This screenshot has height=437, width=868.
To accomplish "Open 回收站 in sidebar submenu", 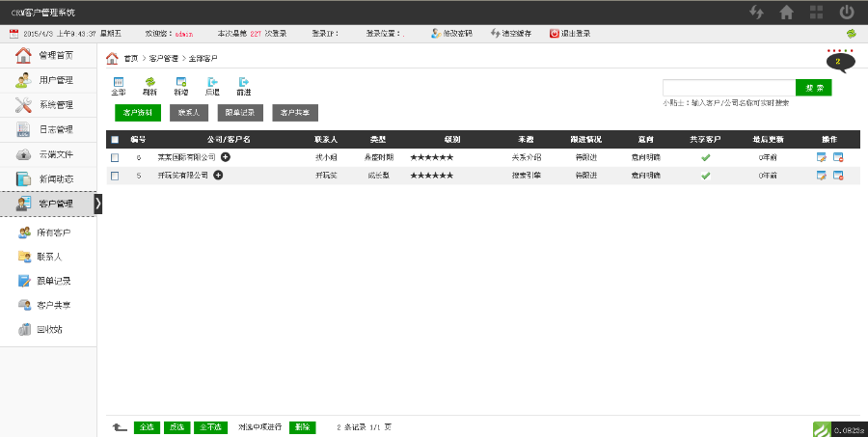I will (41, 330).
